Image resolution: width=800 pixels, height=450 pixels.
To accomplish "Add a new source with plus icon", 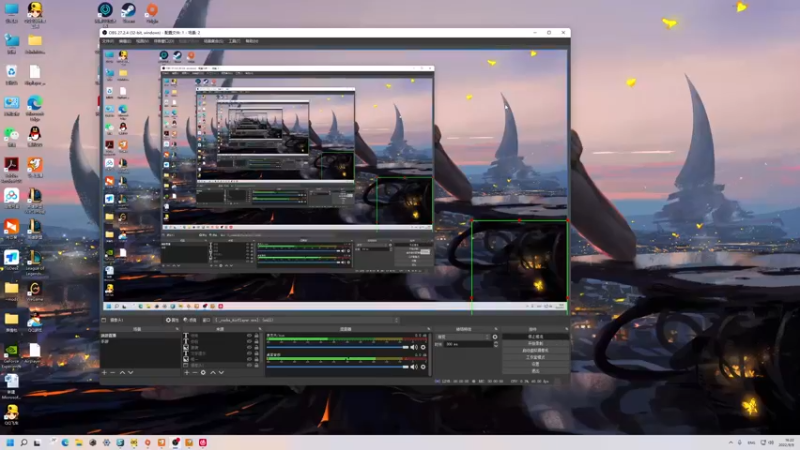I will [x=187, y=372].
